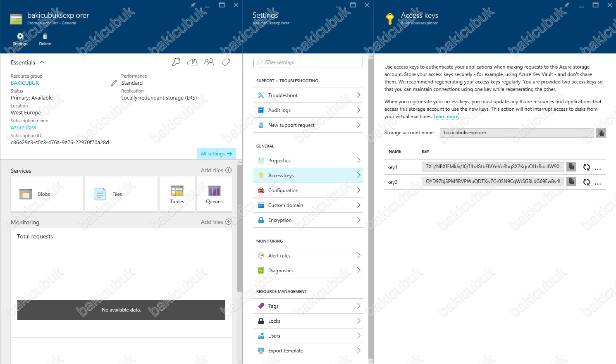
Task: Click the Delete trash icon
Action: pyautogui.click(x=45, y=39)
